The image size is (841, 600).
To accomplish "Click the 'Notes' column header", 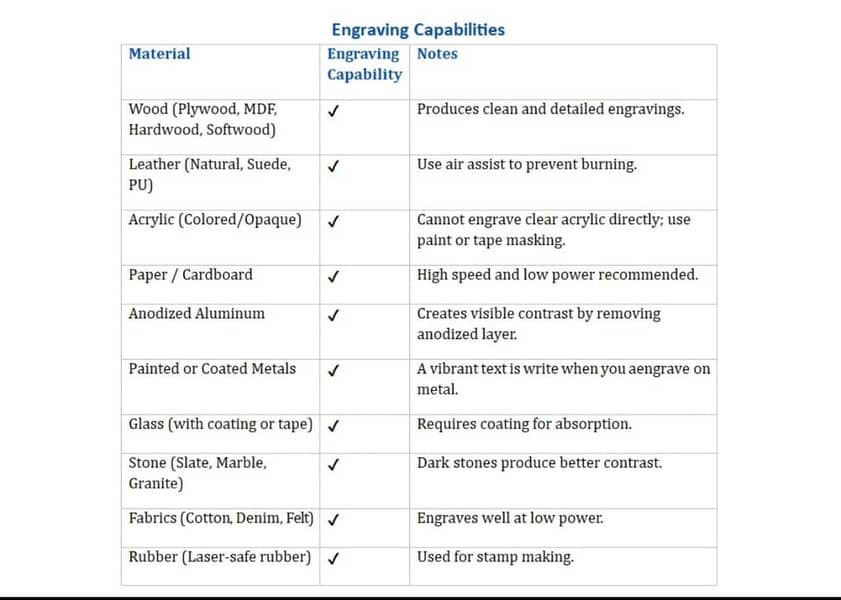I will 437,54.
